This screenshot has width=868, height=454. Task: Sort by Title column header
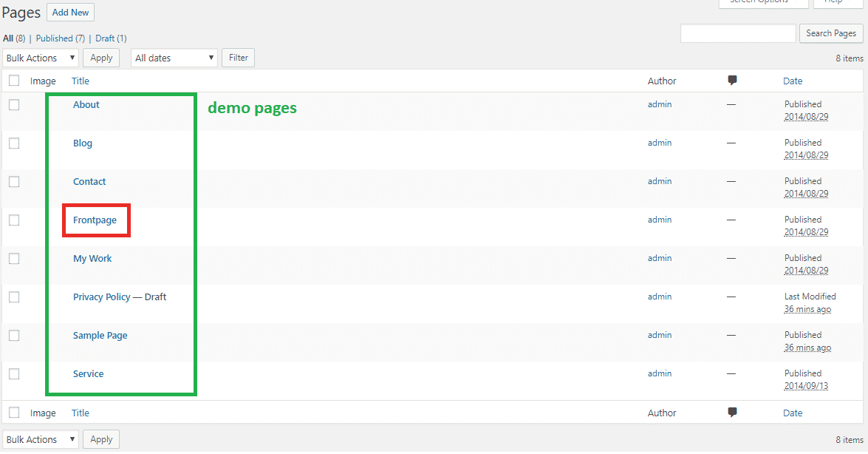[x=81, y=81]
